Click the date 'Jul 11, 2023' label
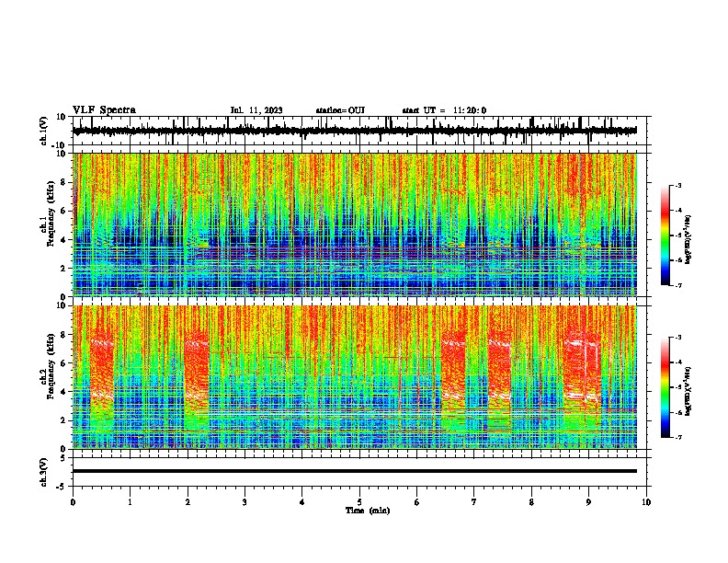The image size is (728, 563). click(x=256, y=110)
